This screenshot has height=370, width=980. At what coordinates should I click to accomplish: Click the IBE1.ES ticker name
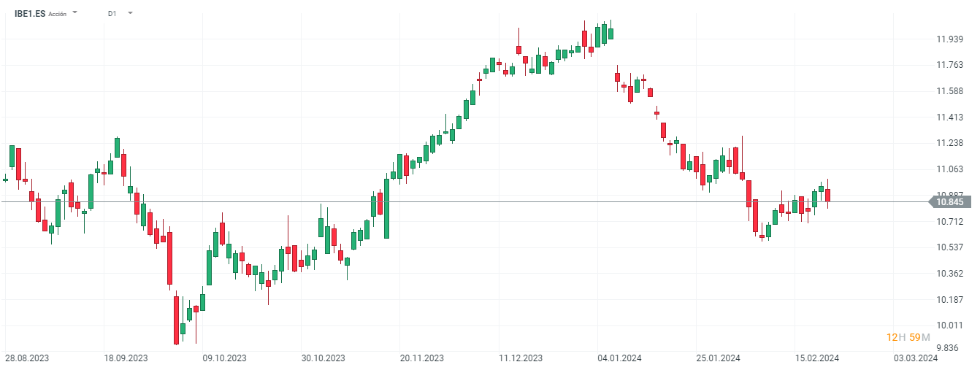click(x=29, y=13)
